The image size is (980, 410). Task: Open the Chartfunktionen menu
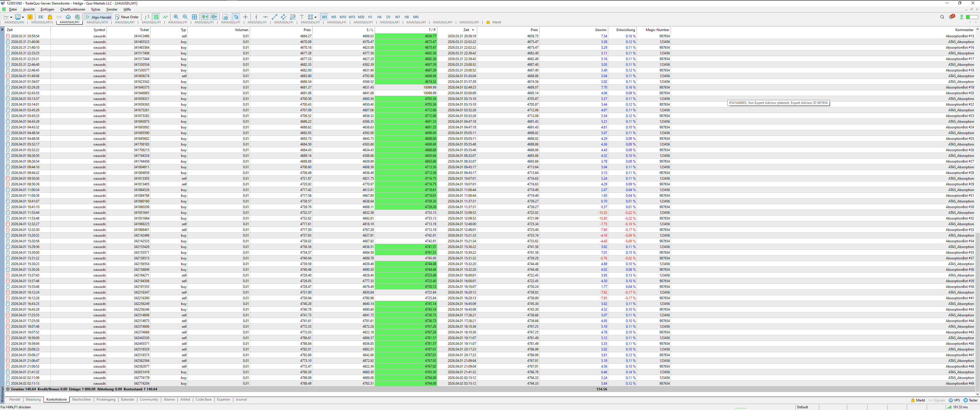(x=72, y=9)
